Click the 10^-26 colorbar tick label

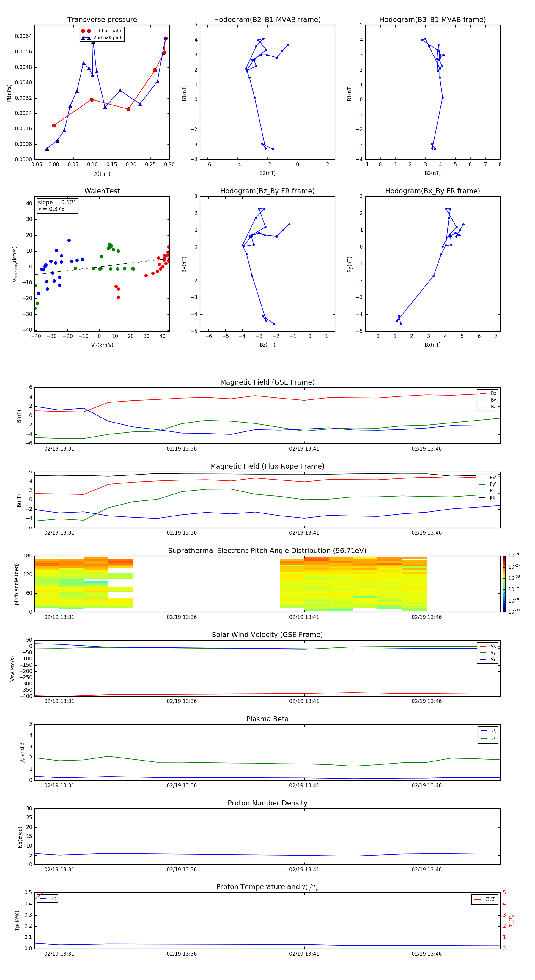pyautogui.click(x=514, y=555)
